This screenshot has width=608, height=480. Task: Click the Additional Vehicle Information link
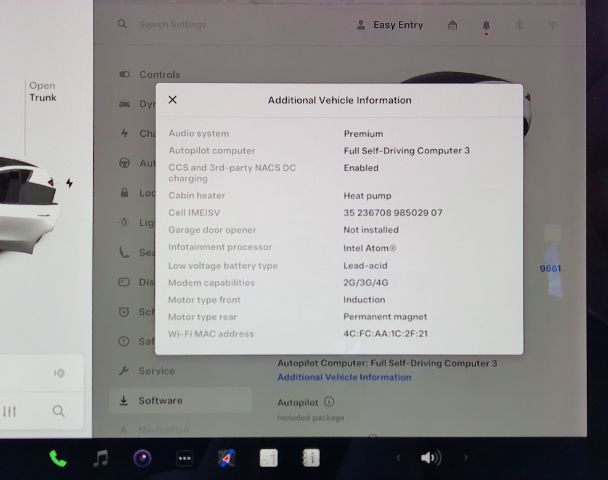coord(344,377)
